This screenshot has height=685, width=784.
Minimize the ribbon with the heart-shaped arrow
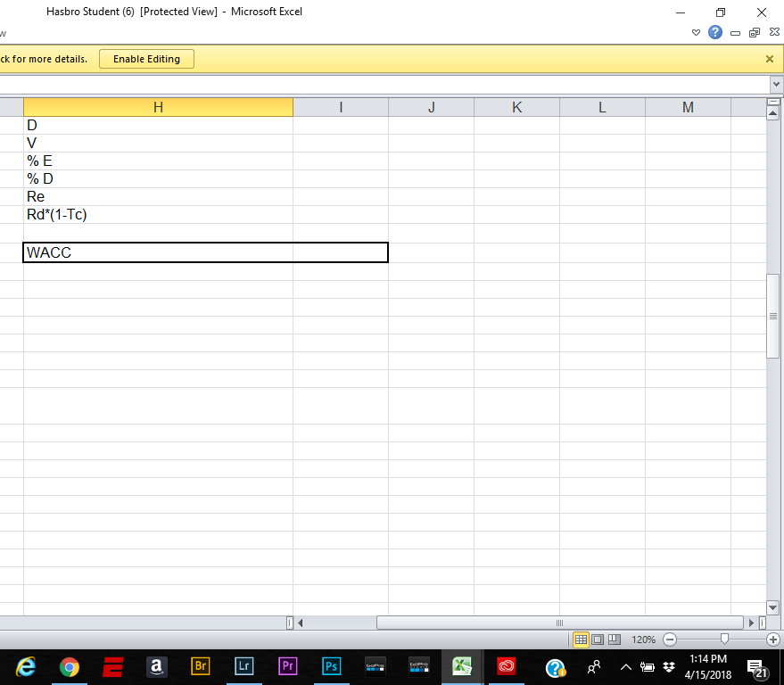click(x=697, y=33)
